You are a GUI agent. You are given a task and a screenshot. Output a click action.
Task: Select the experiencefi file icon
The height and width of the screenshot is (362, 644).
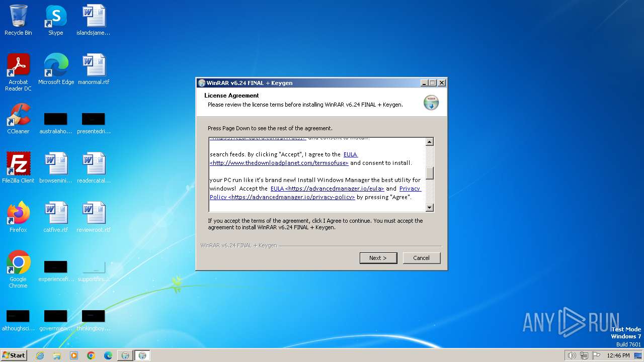tap(56, 271)
